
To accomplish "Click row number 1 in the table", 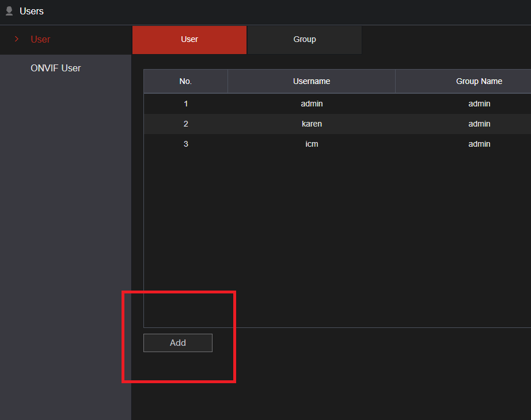I will (185, 104).
